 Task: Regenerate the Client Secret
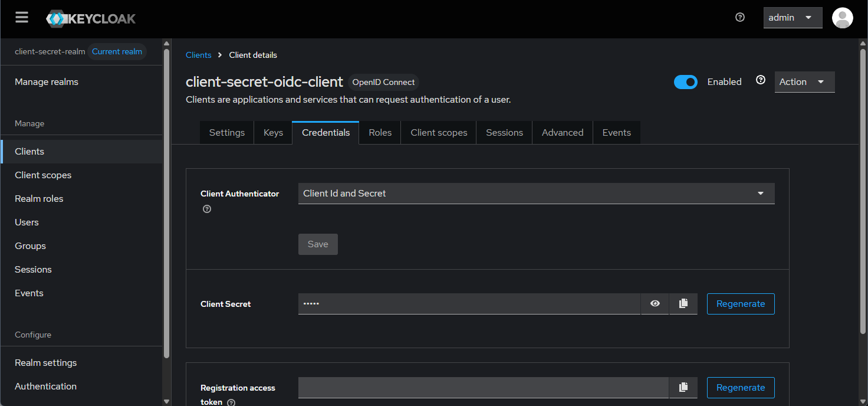(x=740, y=304)
